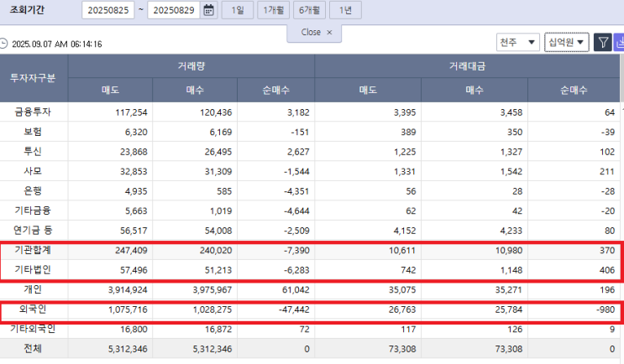Viewport: 624px width, 364px height.
Task: Open the calendar date picker icon
Action: pos(208,10)
